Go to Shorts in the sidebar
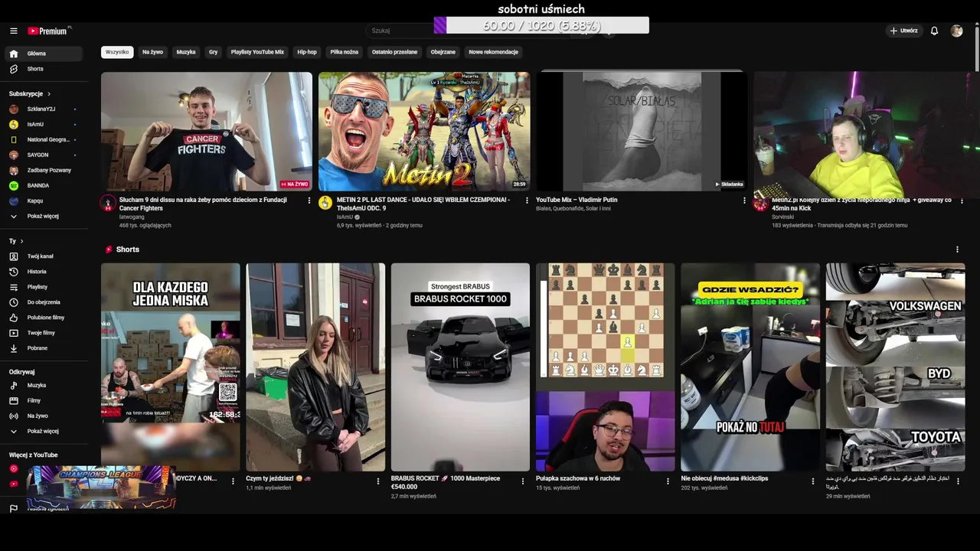 (43, 69)
